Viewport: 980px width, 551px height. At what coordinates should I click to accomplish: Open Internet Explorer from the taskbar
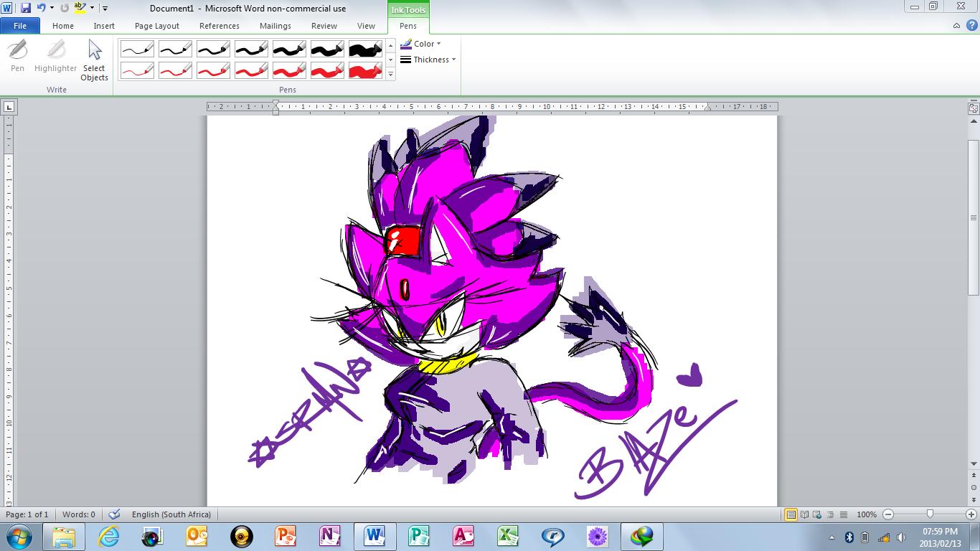(108, 537)
